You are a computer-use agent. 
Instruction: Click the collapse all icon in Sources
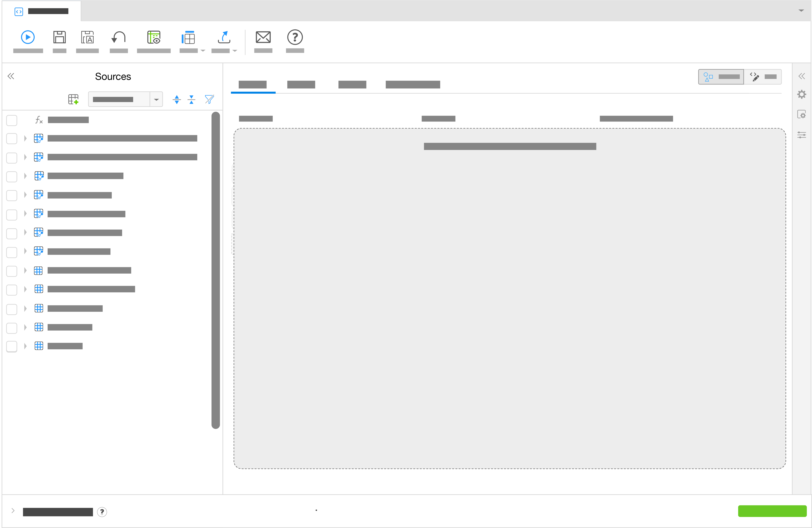[191, 100]
